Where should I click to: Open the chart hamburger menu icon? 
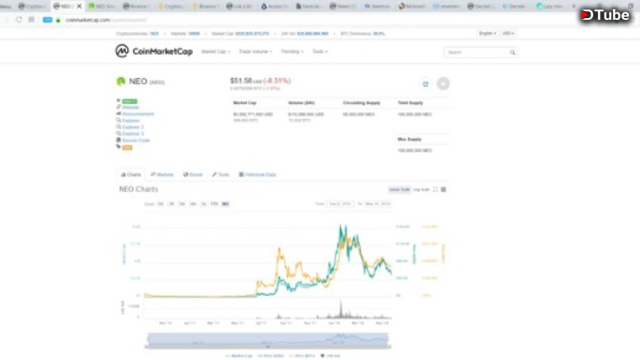(444, 189)
